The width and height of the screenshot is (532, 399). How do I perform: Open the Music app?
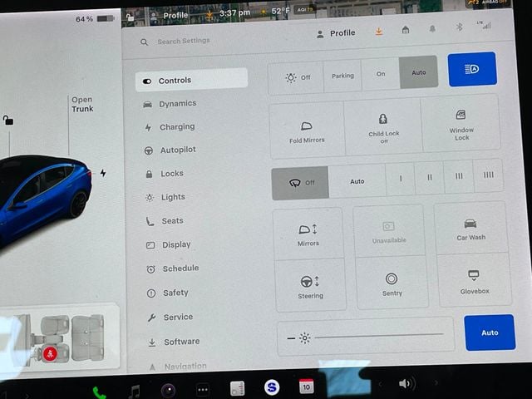click(x=135, y=392)
